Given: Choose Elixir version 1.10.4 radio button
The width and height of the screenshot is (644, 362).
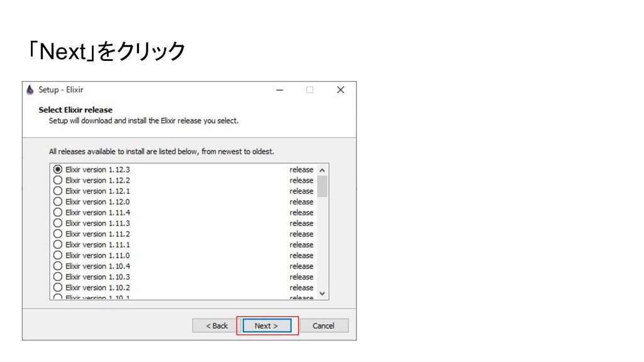Looking at the screenshot, I should pyautogui.click(x=58, y=266).
